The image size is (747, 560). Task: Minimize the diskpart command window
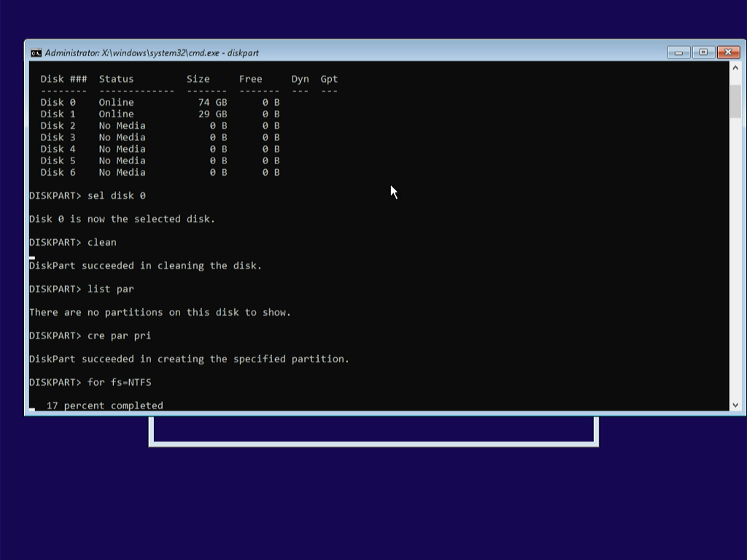pyautogui.click(x=678, y=52)
